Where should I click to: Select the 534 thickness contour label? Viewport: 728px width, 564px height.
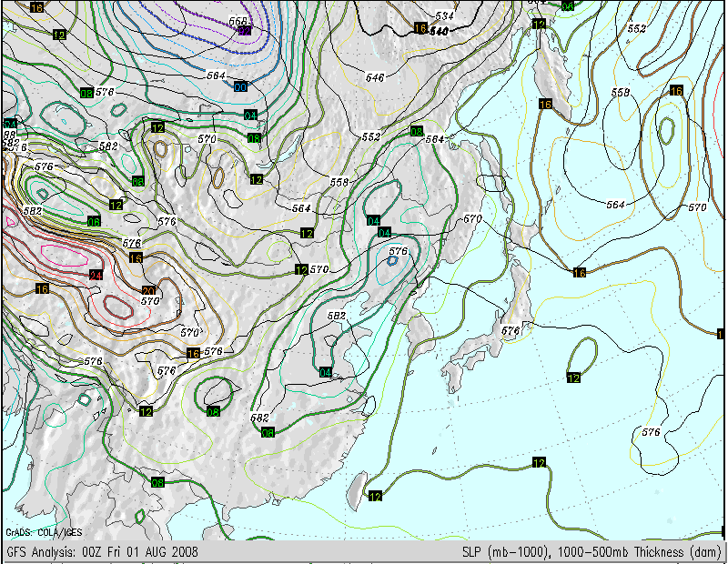pyautogui.click(x=444, y=16)
